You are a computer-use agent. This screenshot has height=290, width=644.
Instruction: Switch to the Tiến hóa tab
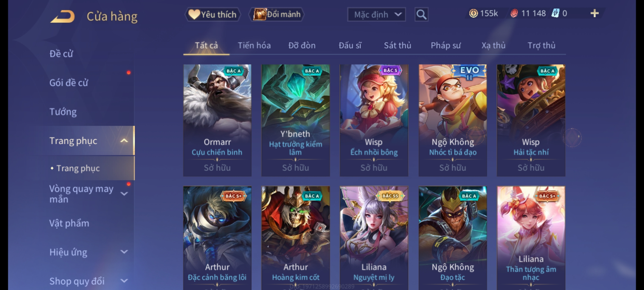254,45
